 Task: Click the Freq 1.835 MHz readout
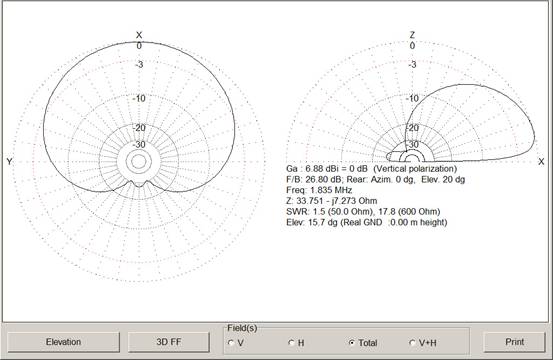tap(319, 190)
